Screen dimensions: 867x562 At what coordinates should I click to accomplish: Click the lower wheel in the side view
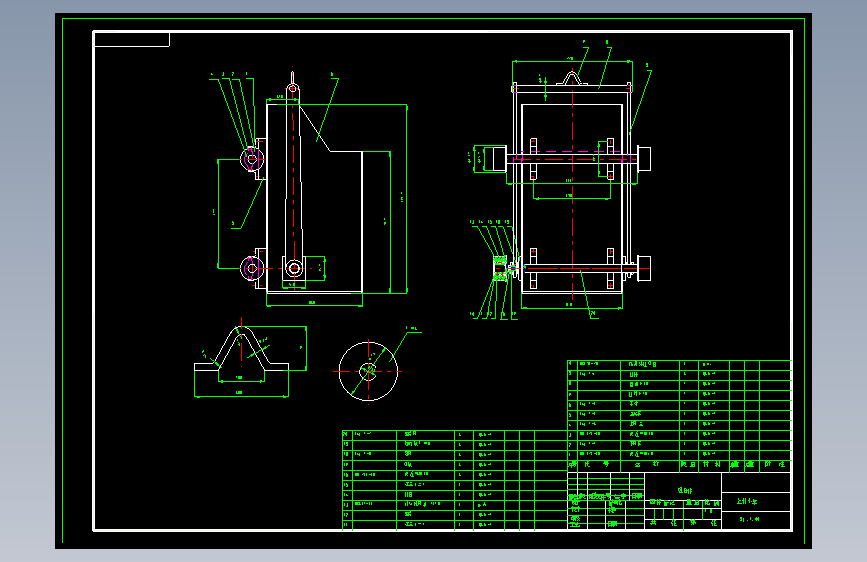252,268
